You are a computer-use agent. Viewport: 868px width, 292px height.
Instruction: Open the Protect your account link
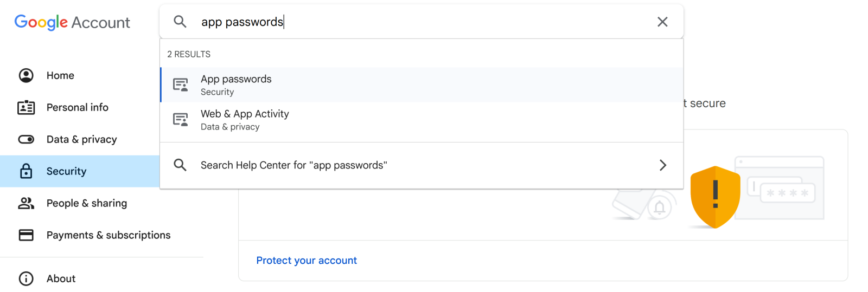pos(307,261)
